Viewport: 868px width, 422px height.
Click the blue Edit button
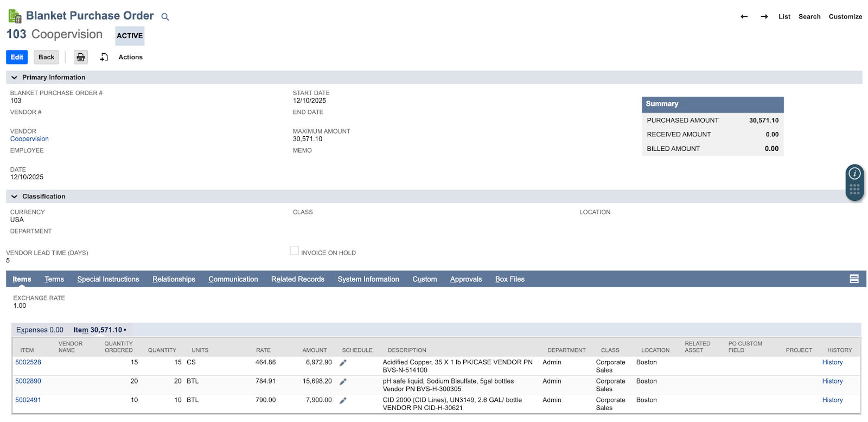point(17,57)
